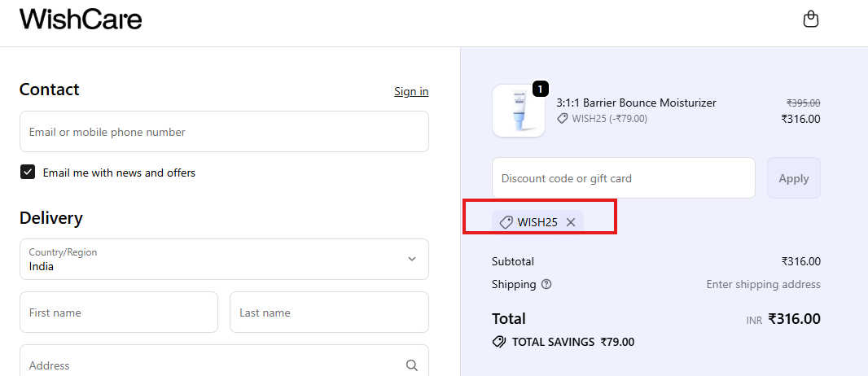Click the struck-through ₹395.00 price
Image resolution: width=868 pixels, height=376 pixels.
point(803,103)
